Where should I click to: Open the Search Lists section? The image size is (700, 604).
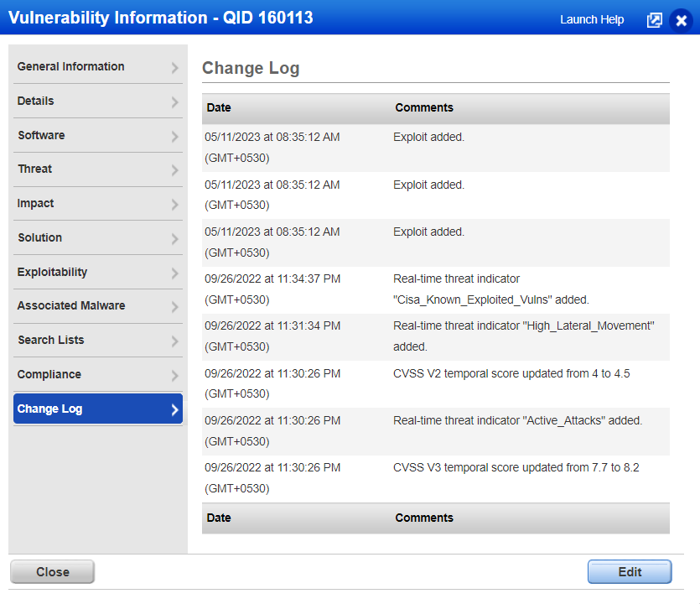click(98, 341)
